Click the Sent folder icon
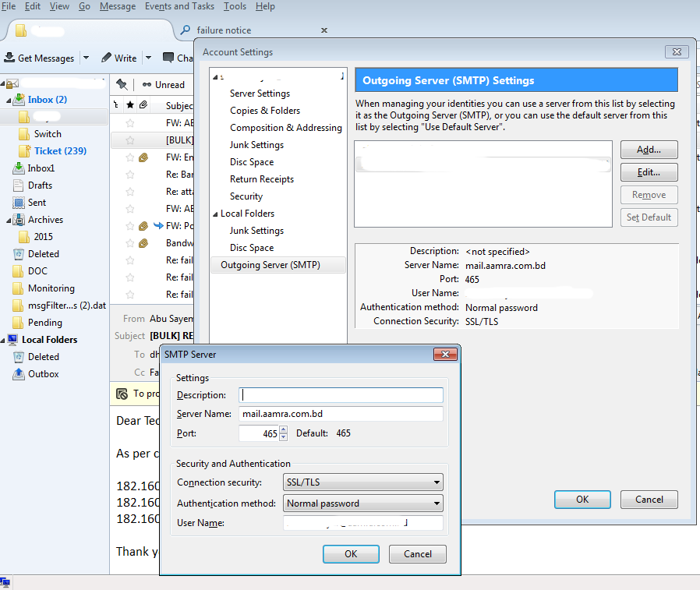 (18, 203)
